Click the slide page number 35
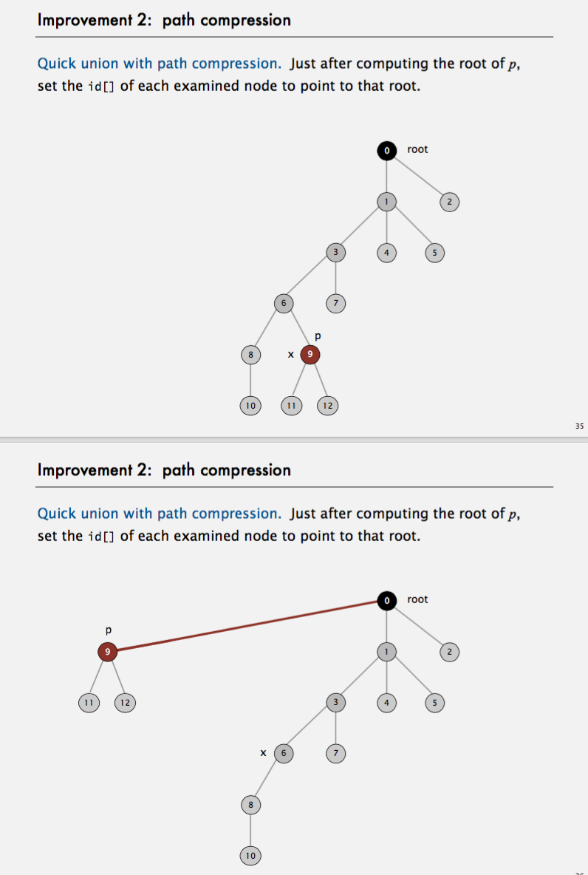Screen dimensions: 588x875 (578, 426)
